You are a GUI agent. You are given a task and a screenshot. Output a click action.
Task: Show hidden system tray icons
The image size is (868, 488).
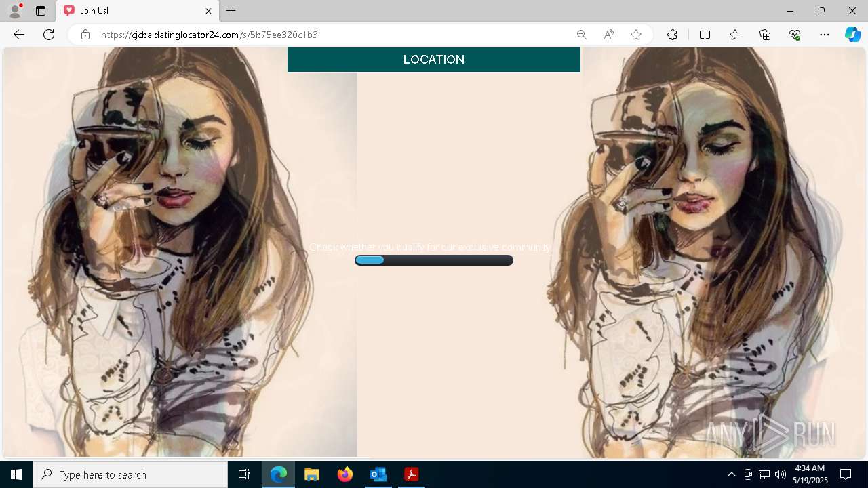[x=731, y=474]
